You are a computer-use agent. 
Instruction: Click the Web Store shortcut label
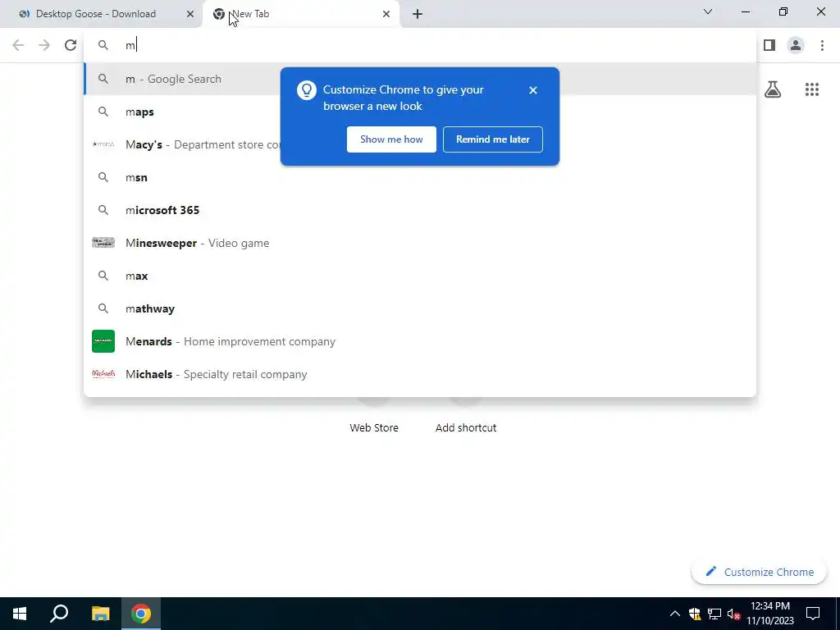point(374,428)
